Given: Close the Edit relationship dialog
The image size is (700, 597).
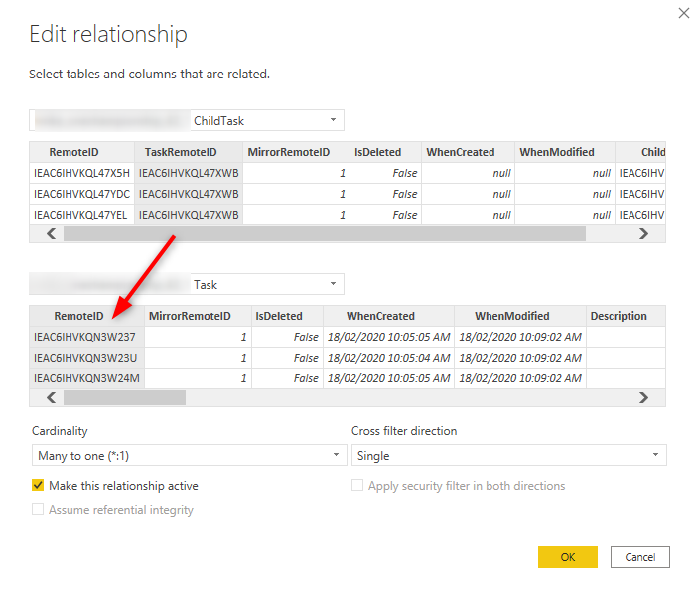Looking at the screenshot, I should click(683, 13).
